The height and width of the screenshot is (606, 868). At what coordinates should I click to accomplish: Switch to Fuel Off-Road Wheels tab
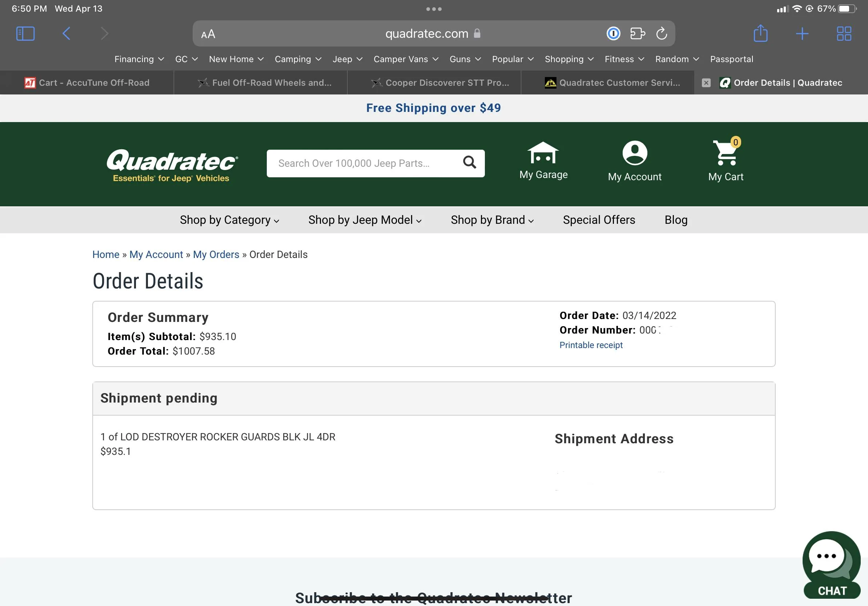[261, 83]
